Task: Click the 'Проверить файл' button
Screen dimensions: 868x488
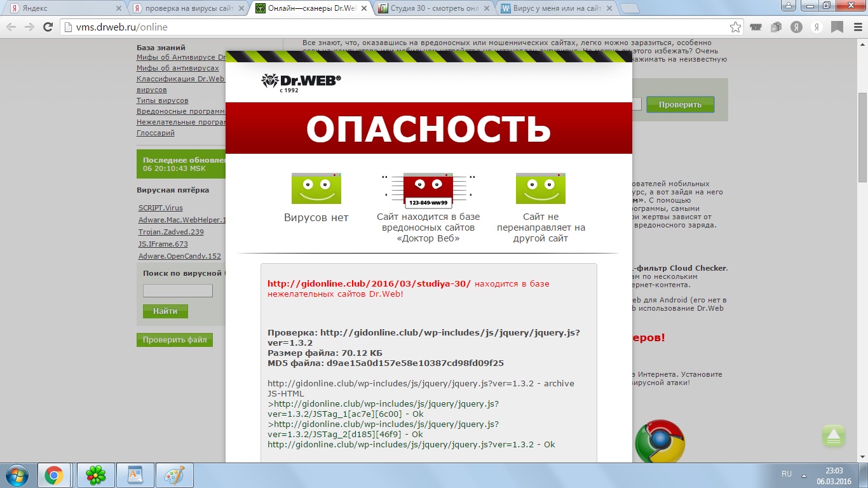Action: click(x=175, y=340)
